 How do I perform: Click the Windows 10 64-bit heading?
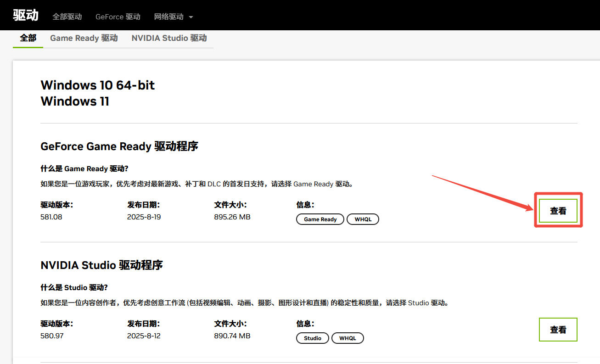[98, 85]
